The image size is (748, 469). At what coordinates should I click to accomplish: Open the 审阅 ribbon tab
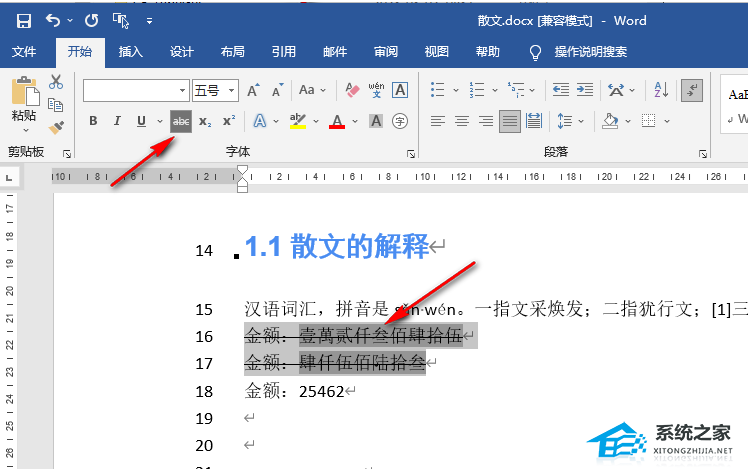coord(385,52)
